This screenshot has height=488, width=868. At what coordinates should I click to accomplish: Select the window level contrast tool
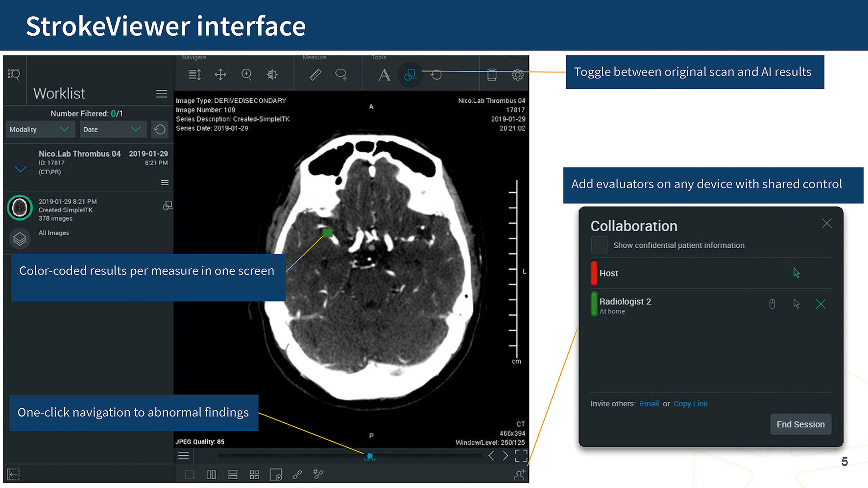tap(272, 74)
